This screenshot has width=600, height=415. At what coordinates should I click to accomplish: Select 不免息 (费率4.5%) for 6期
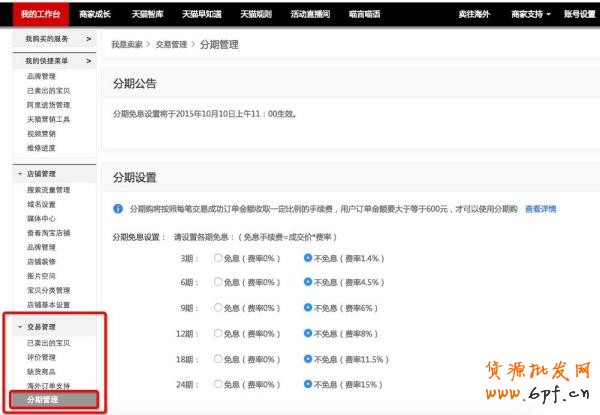point(308,282)
